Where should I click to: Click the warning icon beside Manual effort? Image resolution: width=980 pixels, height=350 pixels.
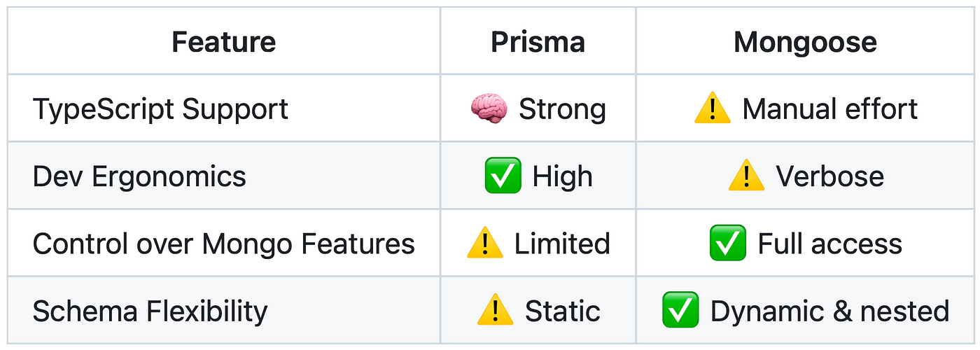point(713,109)
